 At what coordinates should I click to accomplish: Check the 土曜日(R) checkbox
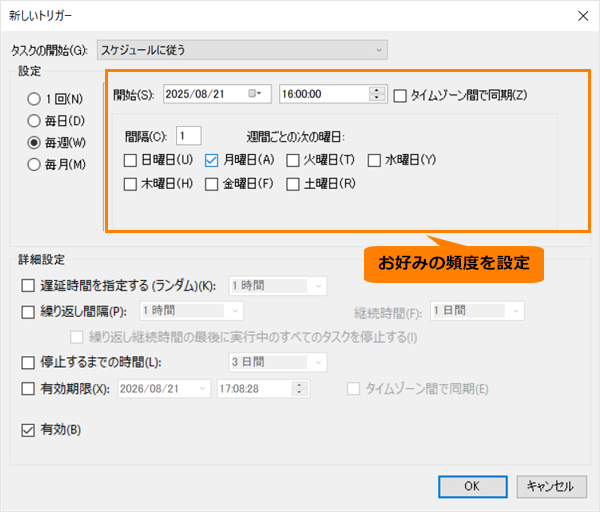pos(293,184)
